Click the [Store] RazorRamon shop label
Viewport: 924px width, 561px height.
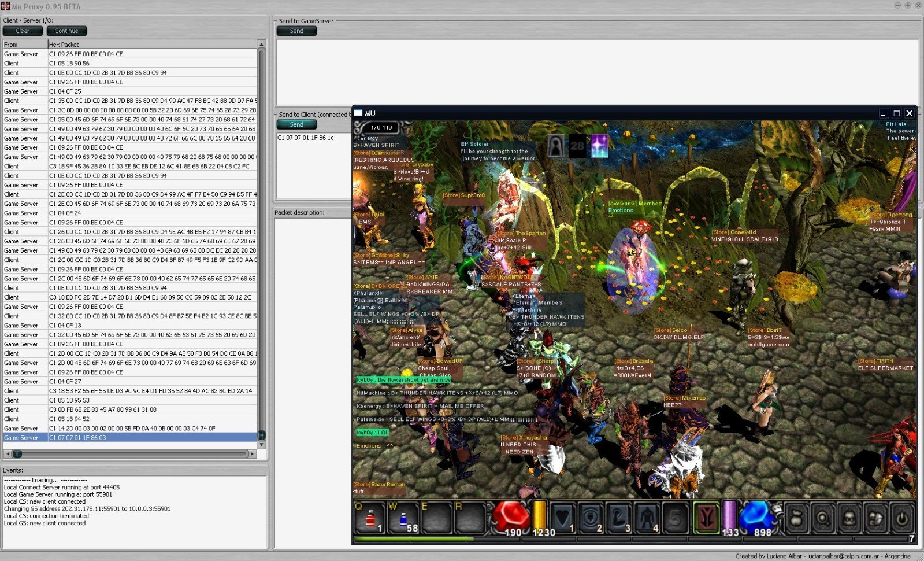[x=379, y=485]
